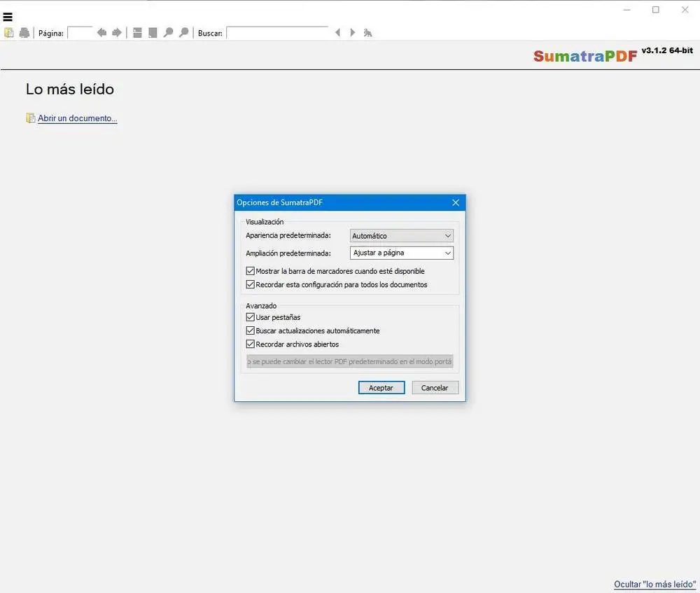This screenshot has height=593, width=700.
Task: Click the SumatraPDF logo
Action: pos(585,56)
